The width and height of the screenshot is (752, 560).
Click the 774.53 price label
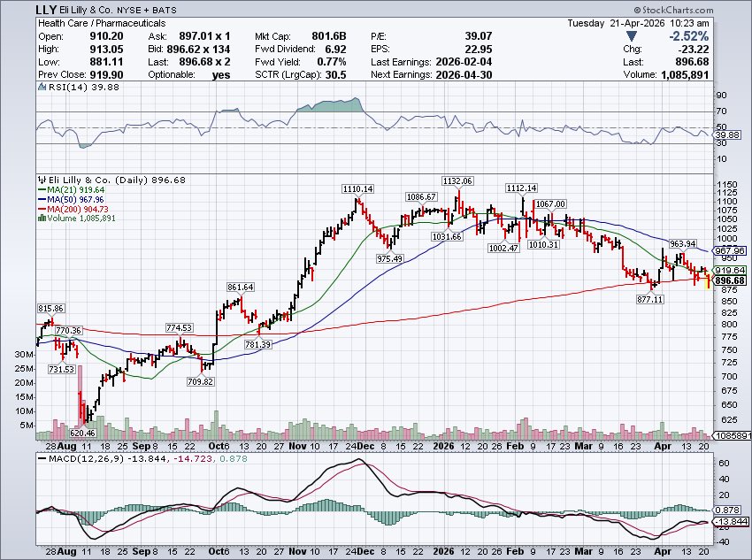point(179,328)
